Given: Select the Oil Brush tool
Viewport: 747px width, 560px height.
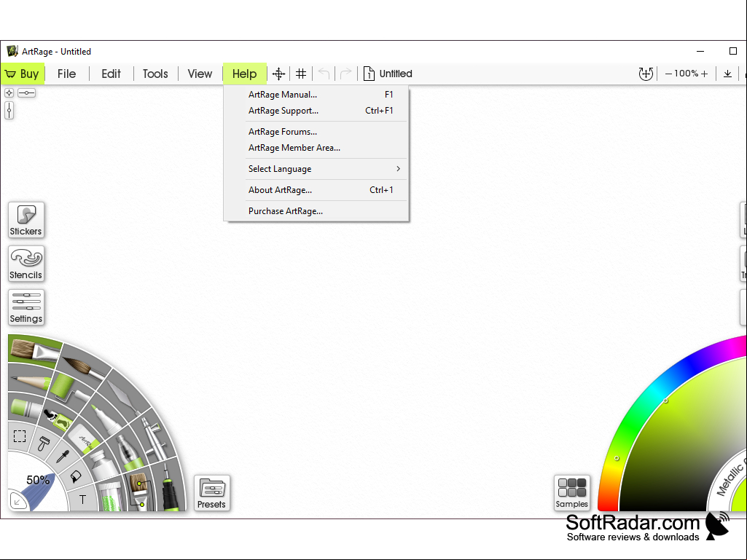Looking at the screenshot, I should pos(35,351).
